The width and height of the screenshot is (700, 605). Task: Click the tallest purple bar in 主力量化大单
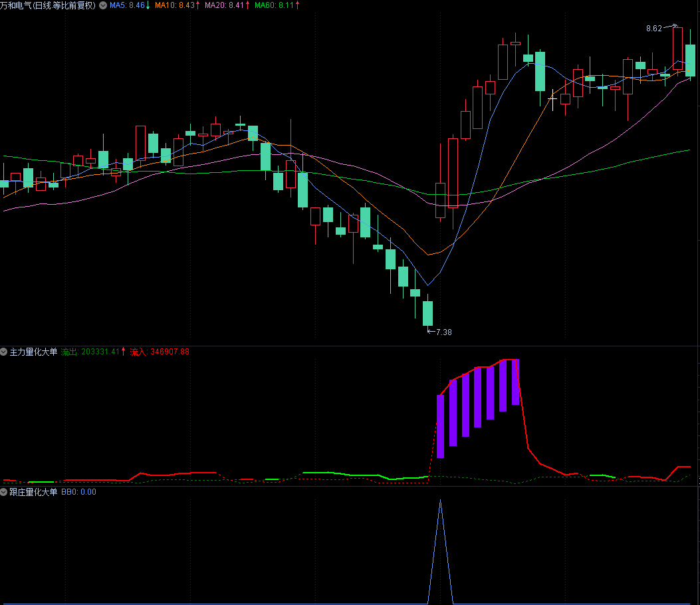(x=515, y=382)
